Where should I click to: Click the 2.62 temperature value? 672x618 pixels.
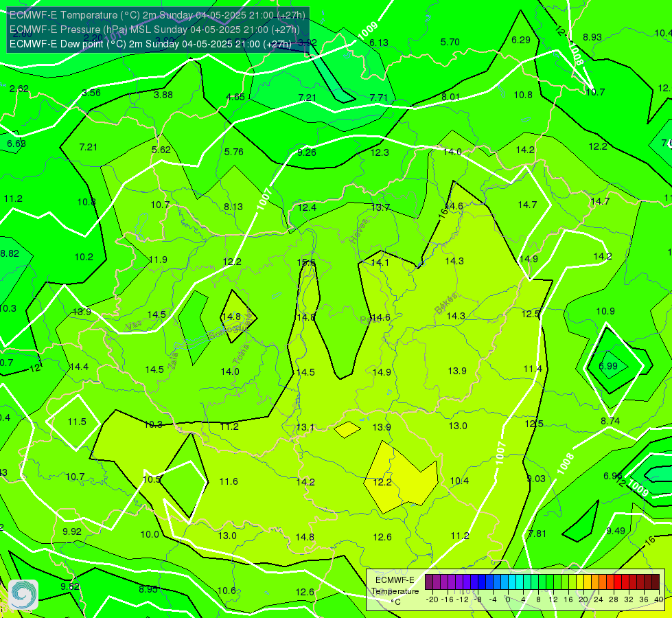pyautogui.click(x=19, y=89)
